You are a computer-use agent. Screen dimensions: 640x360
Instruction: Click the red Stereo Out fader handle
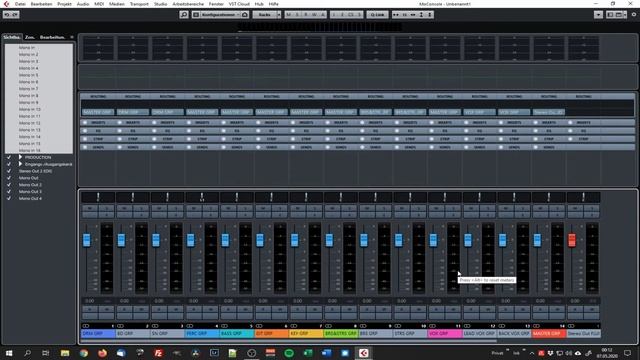tap(572, 240)
